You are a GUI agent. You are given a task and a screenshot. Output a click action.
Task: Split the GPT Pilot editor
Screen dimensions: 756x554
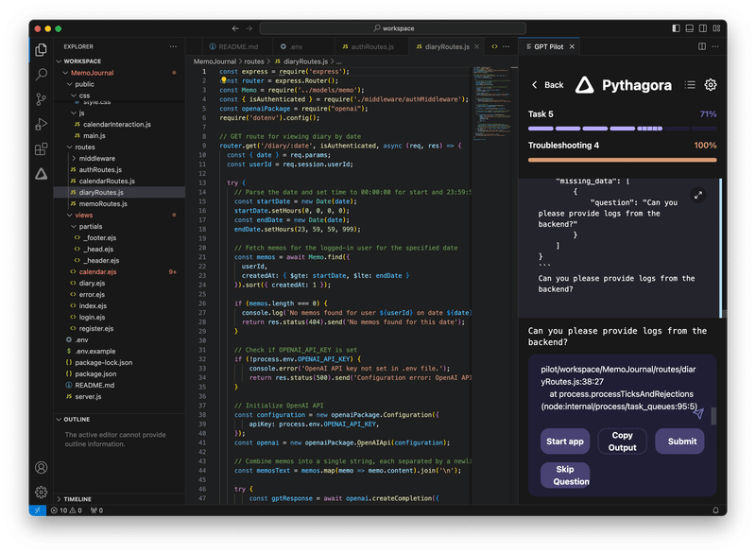[x=702, y=46]
